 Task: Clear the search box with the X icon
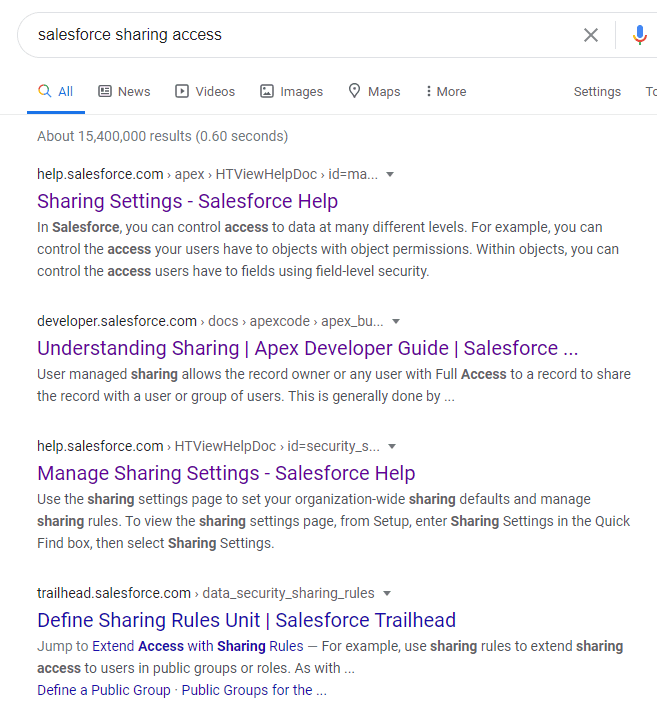(x=591, y=35)
